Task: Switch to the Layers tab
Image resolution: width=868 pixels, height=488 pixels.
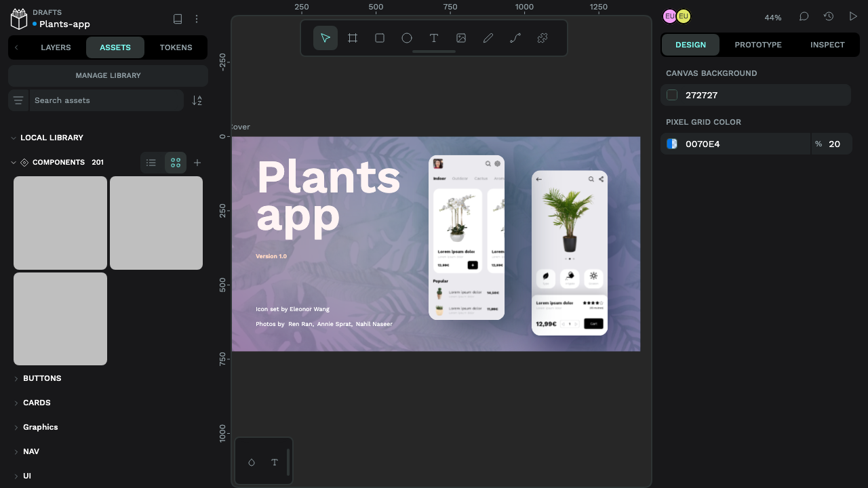Action: pos(56,47)
